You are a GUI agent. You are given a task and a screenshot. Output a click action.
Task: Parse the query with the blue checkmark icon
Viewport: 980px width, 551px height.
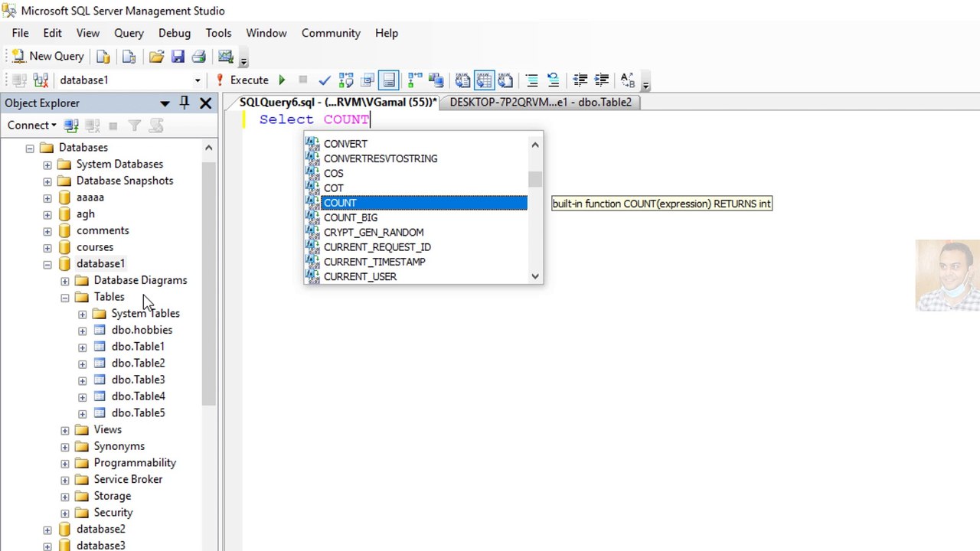[325, 80]
